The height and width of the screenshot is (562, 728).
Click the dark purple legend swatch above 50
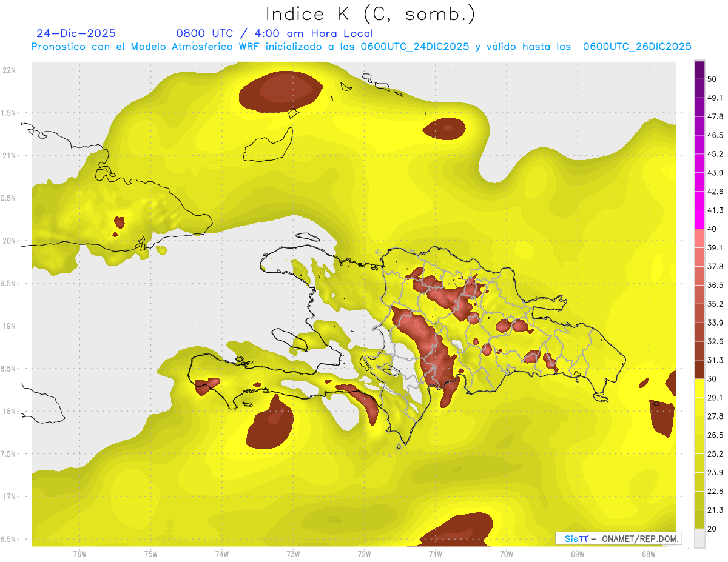(x=700, y=70)
